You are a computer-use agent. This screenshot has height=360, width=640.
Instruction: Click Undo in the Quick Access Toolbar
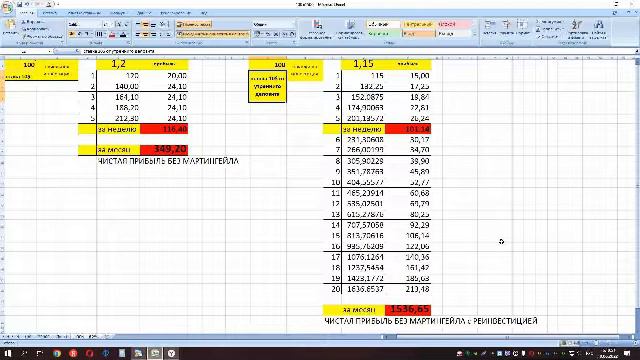coord(28,4)
